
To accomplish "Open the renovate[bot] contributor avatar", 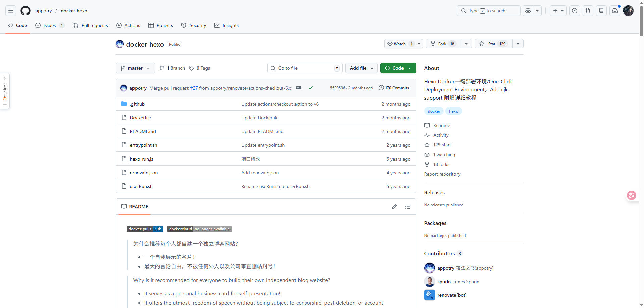I will [x=430, y=295].
